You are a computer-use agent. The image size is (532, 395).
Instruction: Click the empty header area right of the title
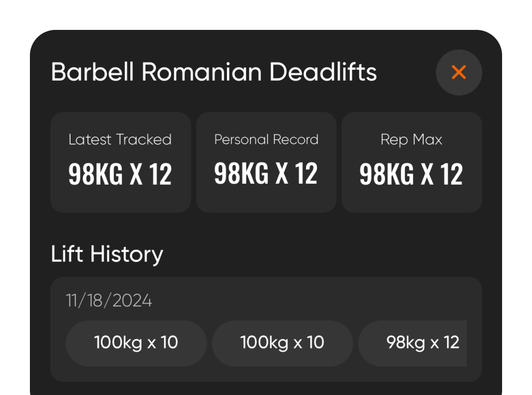pyautogui.click(x=406, y=73)
